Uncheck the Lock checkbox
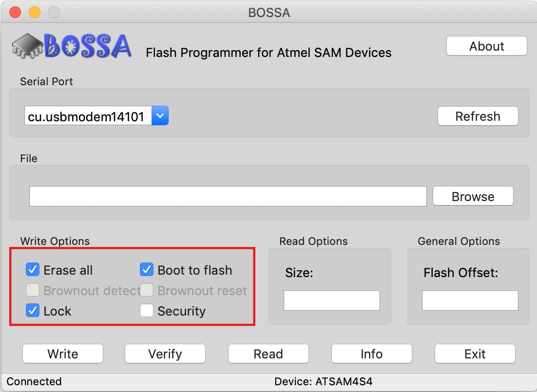Image resolution: width=537 pixels, height=392 pixels. point(33,311)
